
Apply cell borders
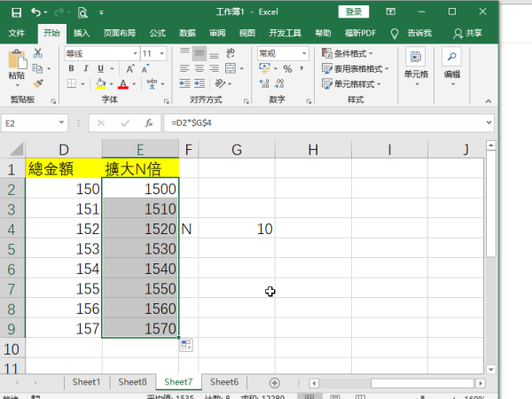point(72,83)
